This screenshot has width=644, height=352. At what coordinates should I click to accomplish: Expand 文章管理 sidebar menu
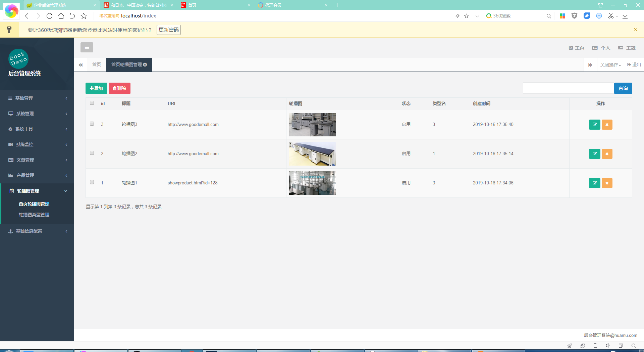click(x=37, y=160)
